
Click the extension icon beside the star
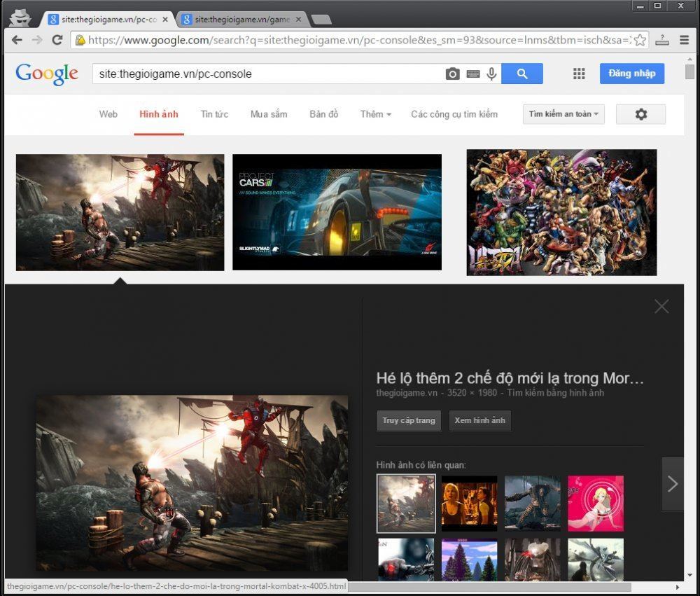point(662,40)
